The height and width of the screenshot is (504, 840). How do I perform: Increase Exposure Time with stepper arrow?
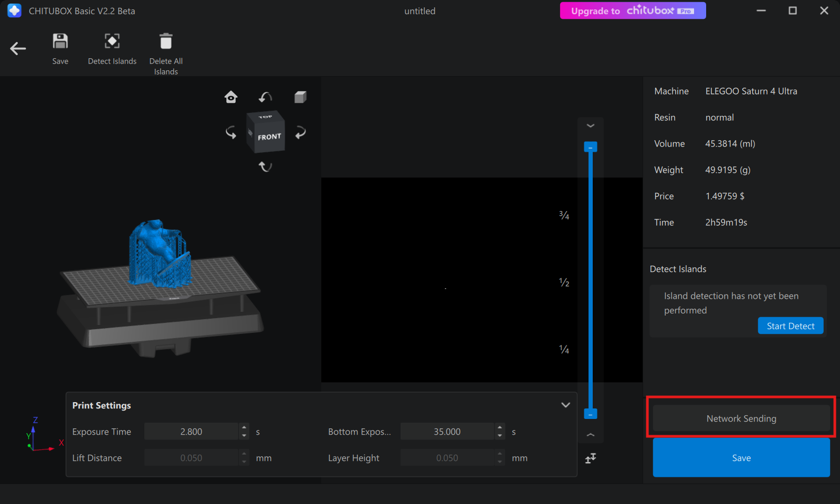[x=244, y=427]
